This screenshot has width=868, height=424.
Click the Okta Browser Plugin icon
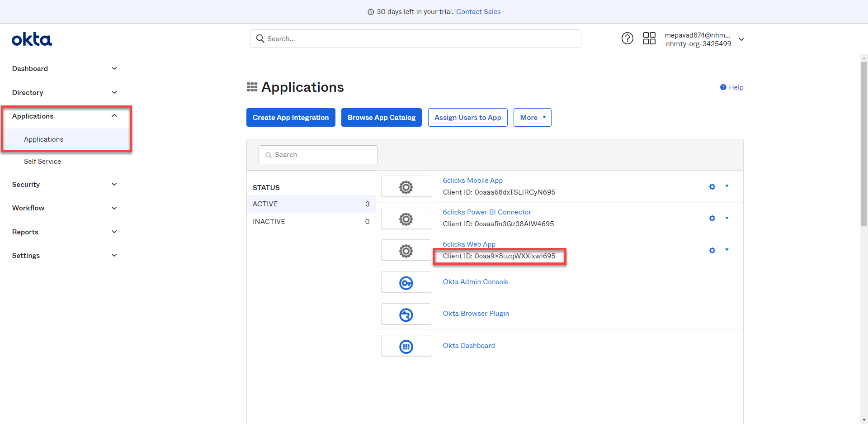[406, 314]
